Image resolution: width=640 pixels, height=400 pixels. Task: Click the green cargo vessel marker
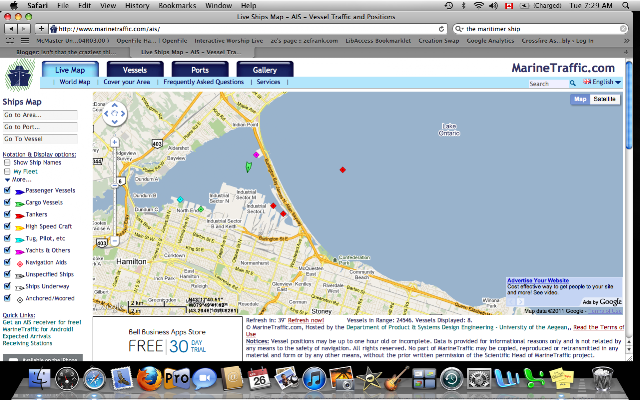pos(248,167)
